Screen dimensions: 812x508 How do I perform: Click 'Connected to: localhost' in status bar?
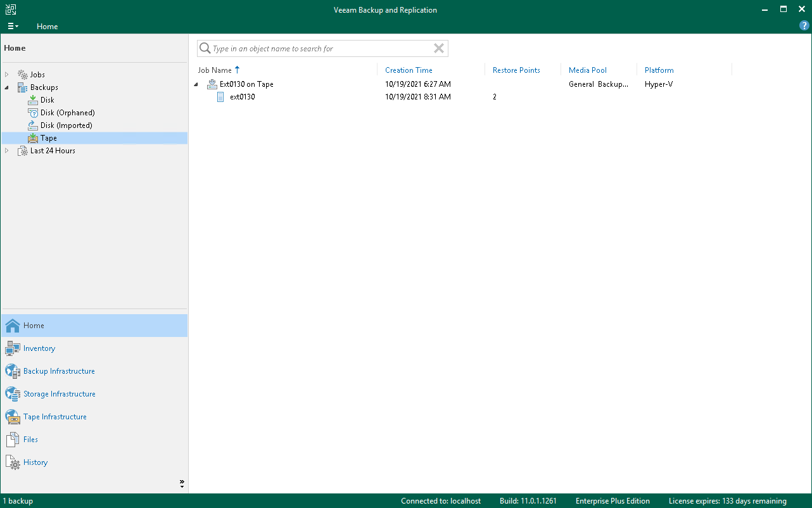pyautogui.click(x=441, y=501)
